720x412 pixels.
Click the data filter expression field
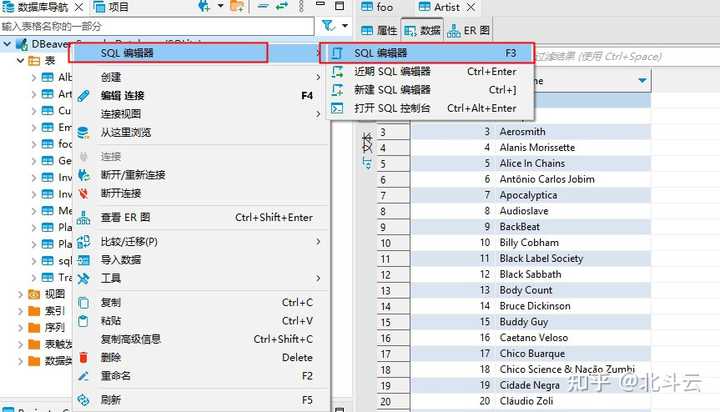(627, 56)
